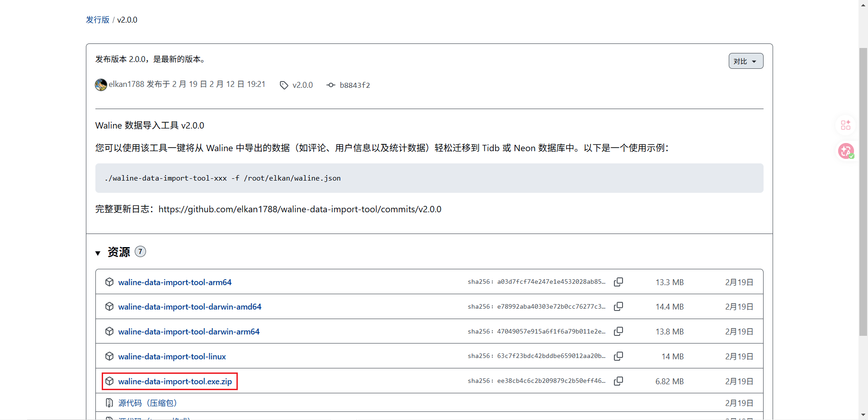868x420 pixels.
Task: Download waline-data-import-tool-darwin-amd64
Action: point(190,306)
